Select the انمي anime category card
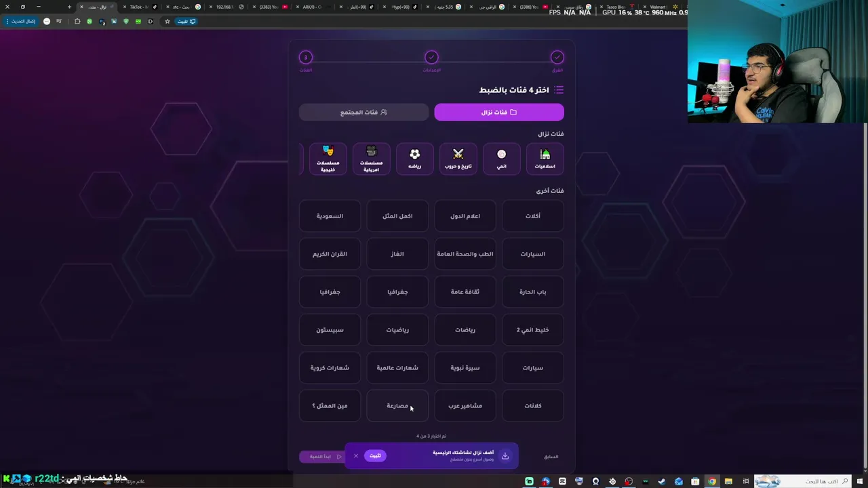The width and height of the screenshot is (868, 488). point(502,159)
